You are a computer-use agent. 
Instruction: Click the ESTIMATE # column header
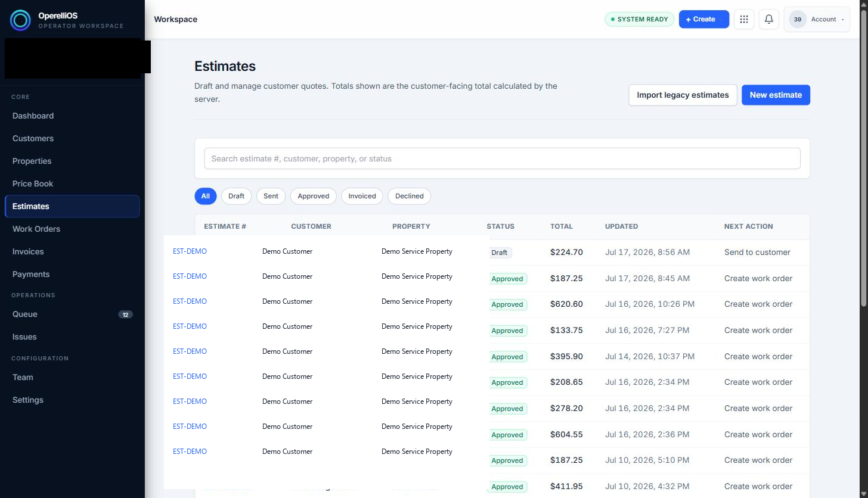click(x=225, y=226)
